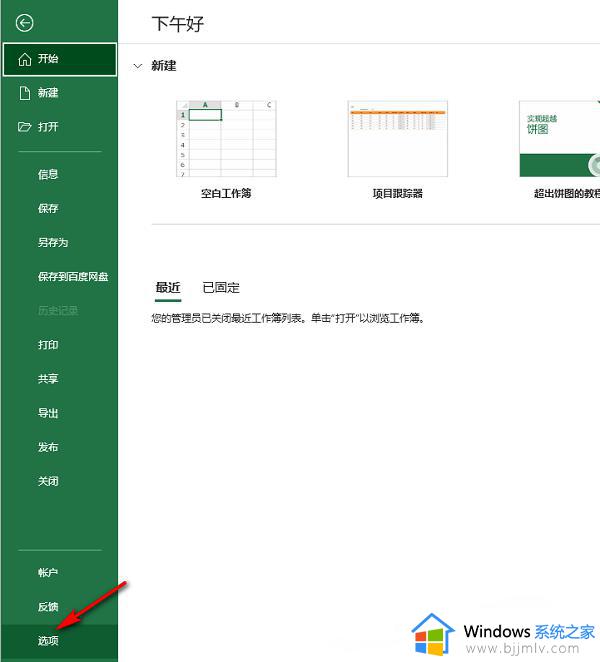600x662 pixels.
Task: Click the home icon beside 开始
Action: 24,59
